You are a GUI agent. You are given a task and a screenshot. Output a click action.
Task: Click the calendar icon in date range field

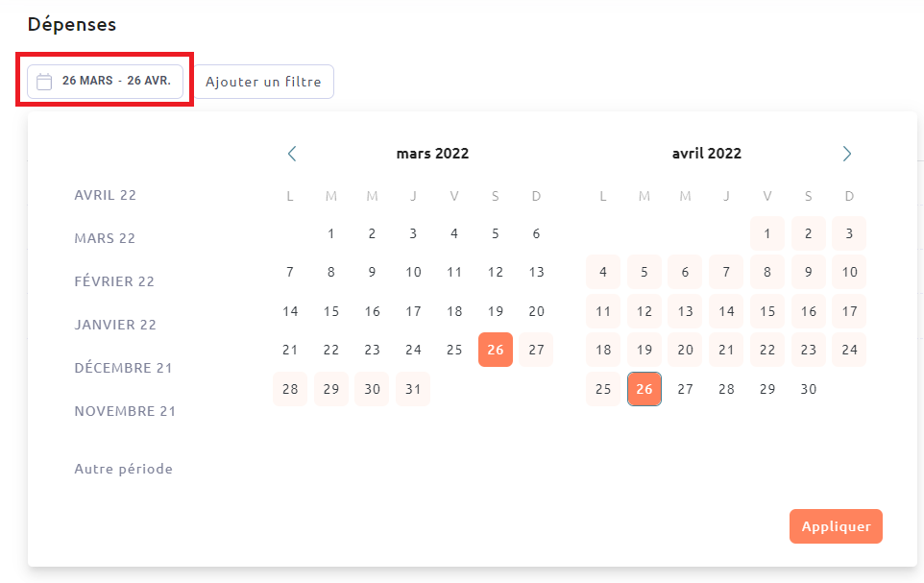44,82
